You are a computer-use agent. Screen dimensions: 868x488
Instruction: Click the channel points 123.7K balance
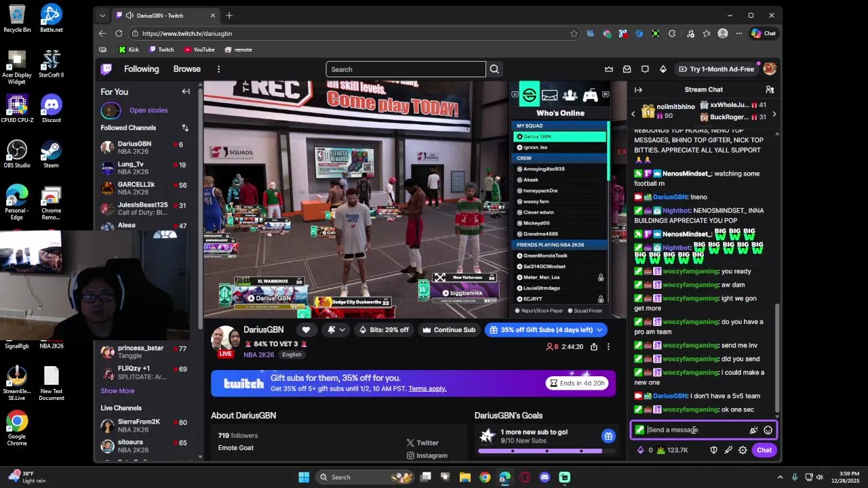(673, 450)
